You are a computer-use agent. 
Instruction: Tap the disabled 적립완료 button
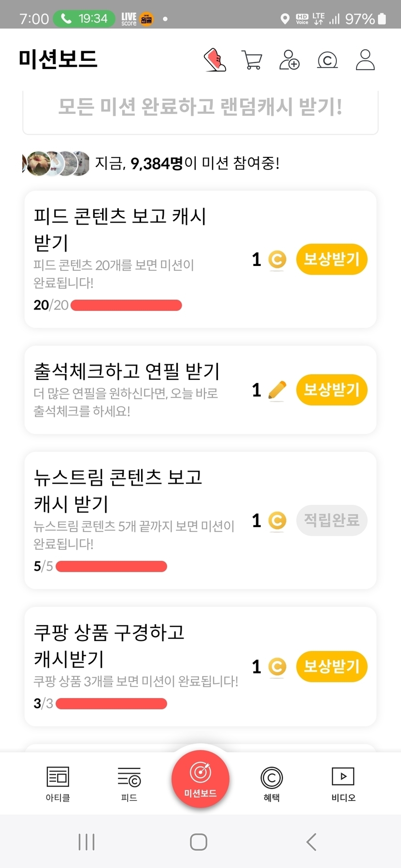[x=331, y=520]
